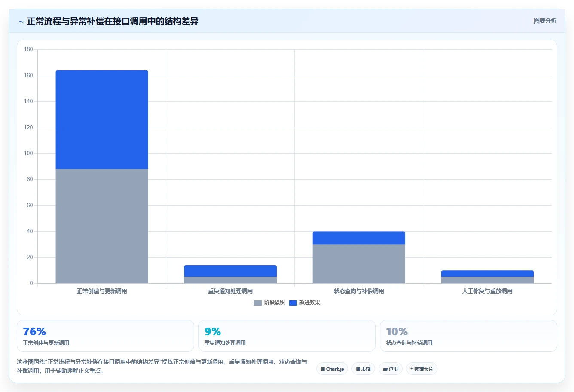Click the 正常创建与更新调用 axis label
The width and height of the screenshot is (574, 392).
point(102,291)
